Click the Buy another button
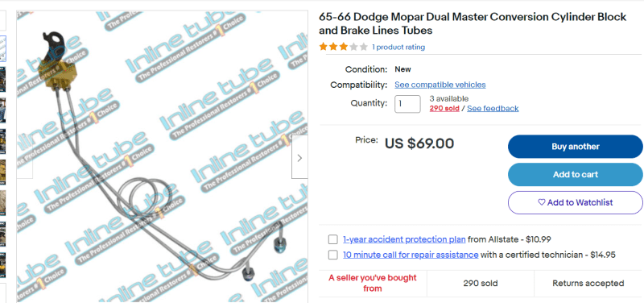The height and width of the screenshot is (303, 644). [x=575, y=147]
